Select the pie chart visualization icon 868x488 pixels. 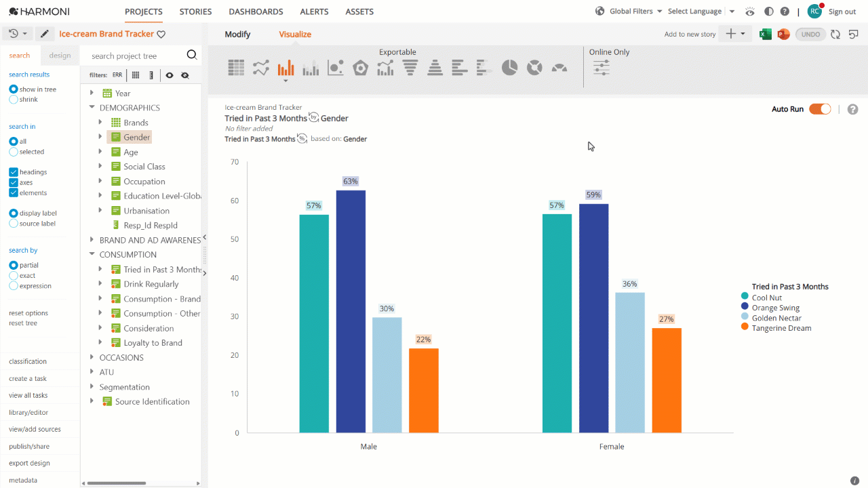509,68
